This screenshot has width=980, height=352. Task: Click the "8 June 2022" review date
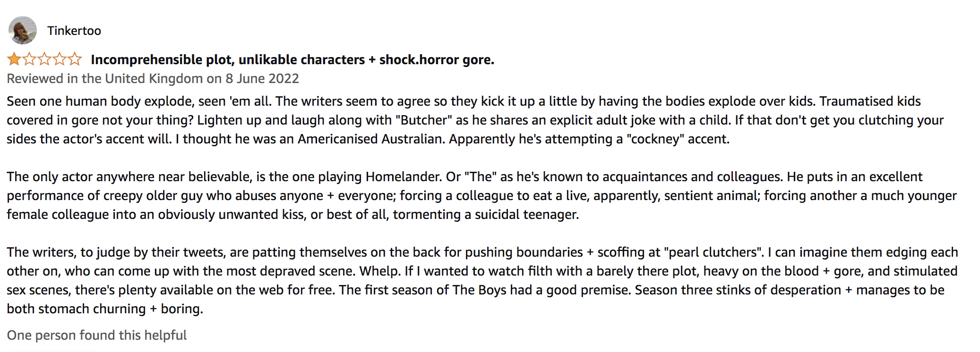pos(262,78)
